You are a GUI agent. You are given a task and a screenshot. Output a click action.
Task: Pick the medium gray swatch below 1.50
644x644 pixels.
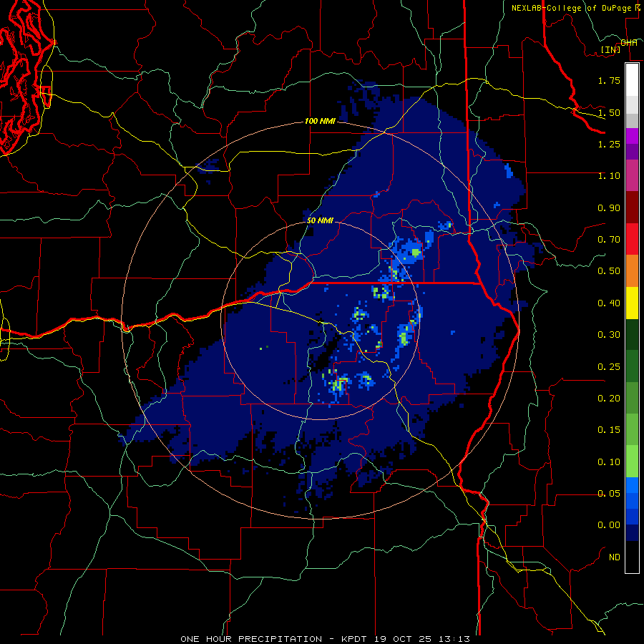[x=632, y=120]
